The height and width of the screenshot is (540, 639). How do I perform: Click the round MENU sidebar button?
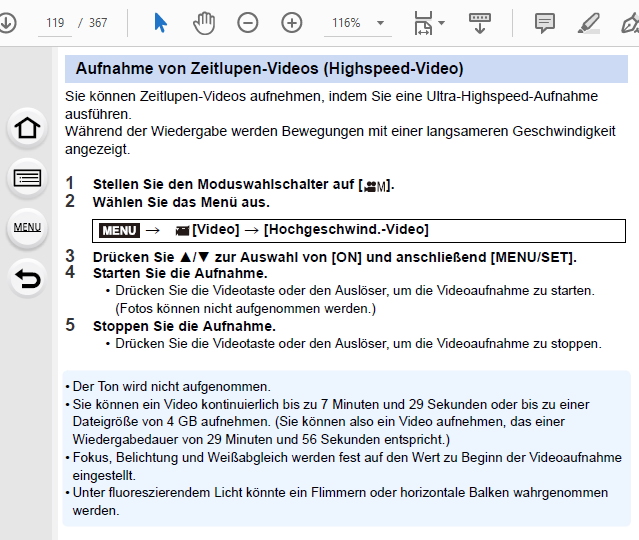click(x=27, y=228)
